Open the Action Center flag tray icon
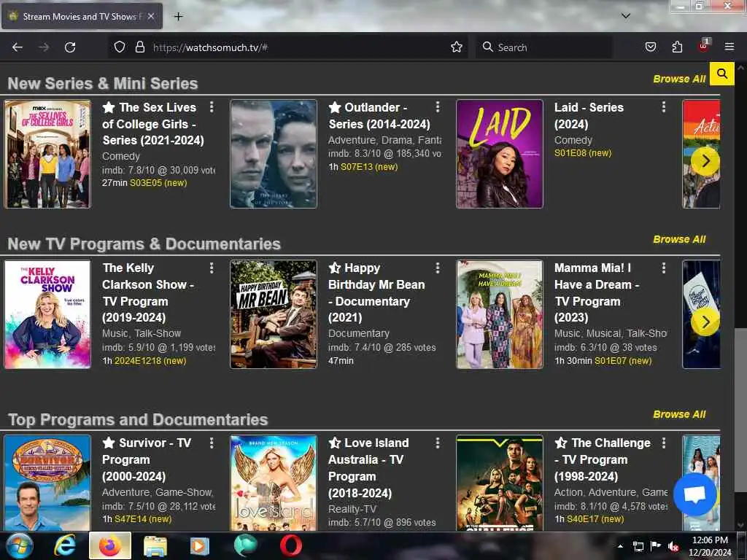The image size is (747, 560). tap(656, 546)
